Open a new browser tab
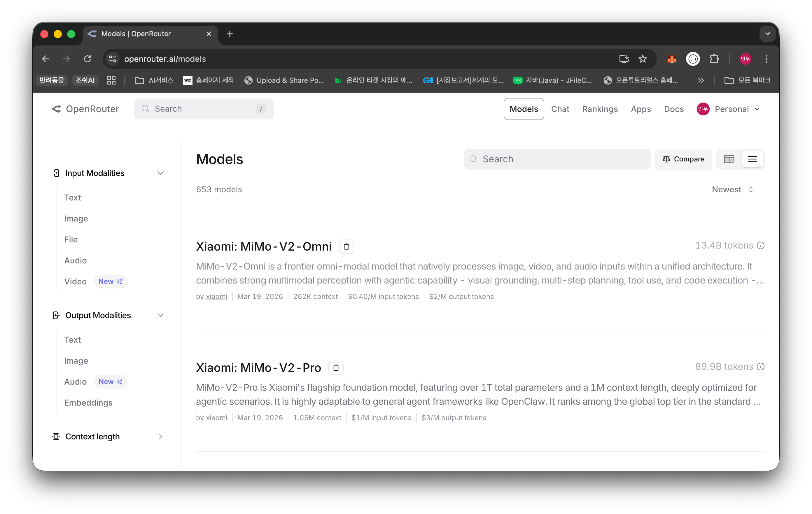 (230, 34)
